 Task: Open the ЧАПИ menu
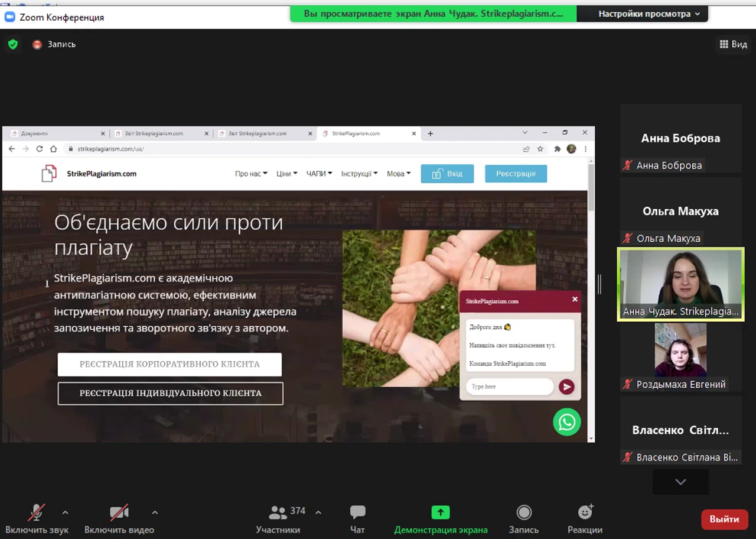(x=319, y=174)
